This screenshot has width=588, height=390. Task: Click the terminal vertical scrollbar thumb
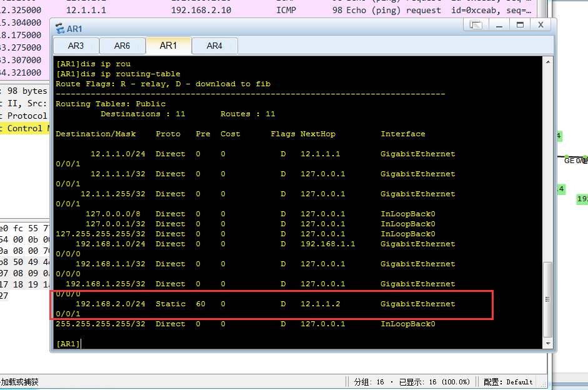click(x=548, y=299)
